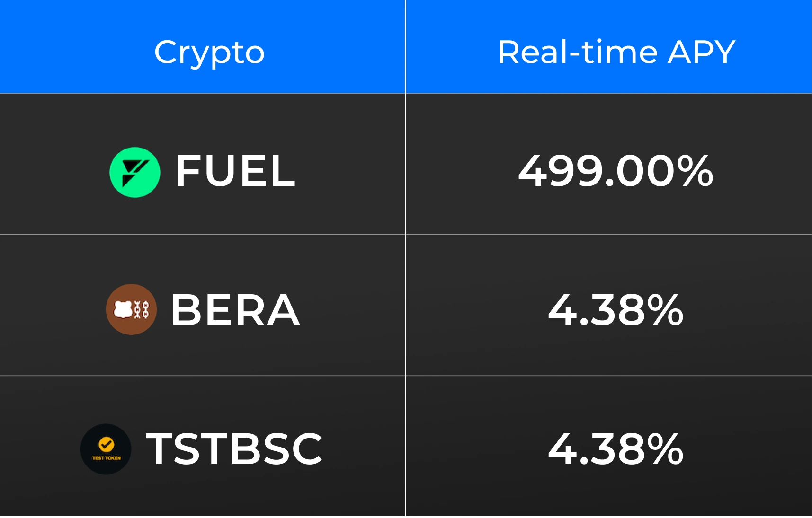Screen dimensions: 812x518
Task: Click the percent sign in FUEL's APY
Action: coord(695,171)
